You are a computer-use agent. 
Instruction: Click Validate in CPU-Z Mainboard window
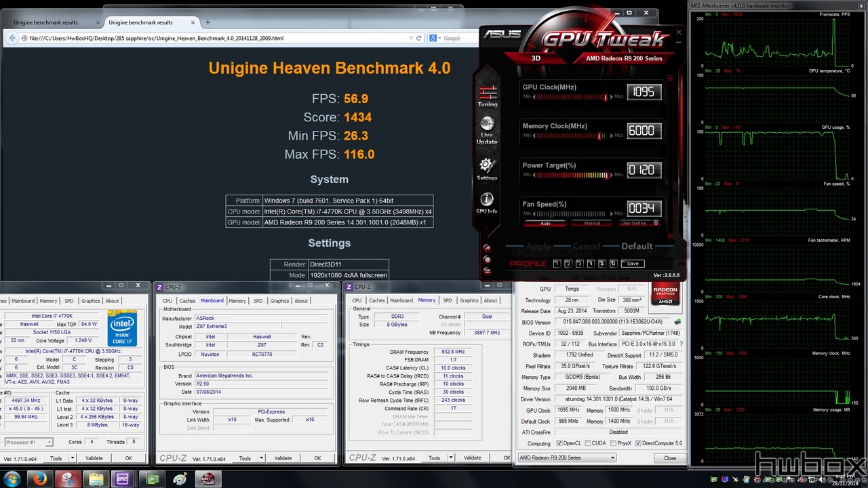tap(283, 458)
